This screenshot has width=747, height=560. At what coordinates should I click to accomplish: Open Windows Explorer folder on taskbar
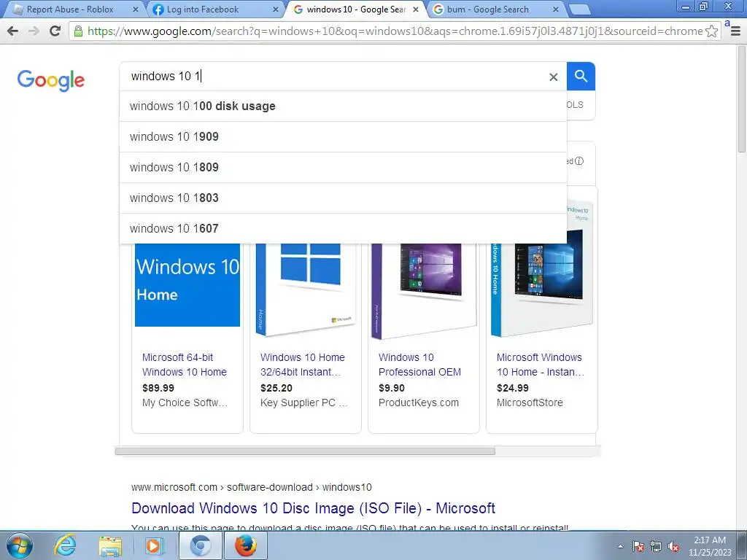pos(110,545)
